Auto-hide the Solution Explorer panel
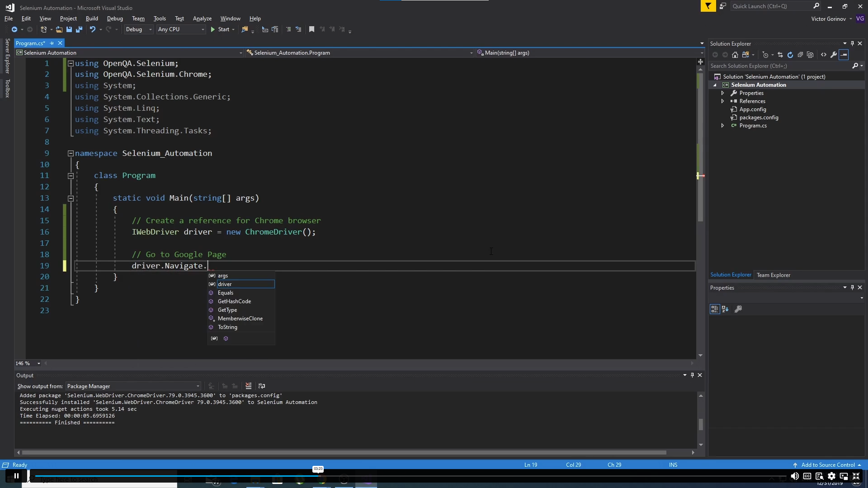Screen dimensions: 868x488 (852, 43)
